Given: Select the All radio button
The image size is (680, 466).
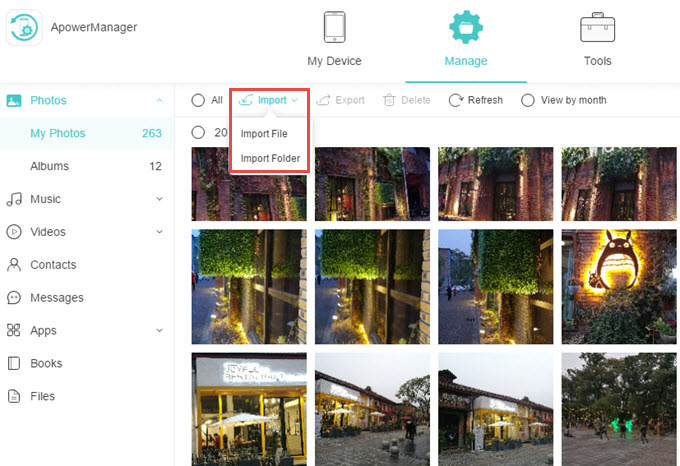Looking at the screenshot, I should [198, 100].
